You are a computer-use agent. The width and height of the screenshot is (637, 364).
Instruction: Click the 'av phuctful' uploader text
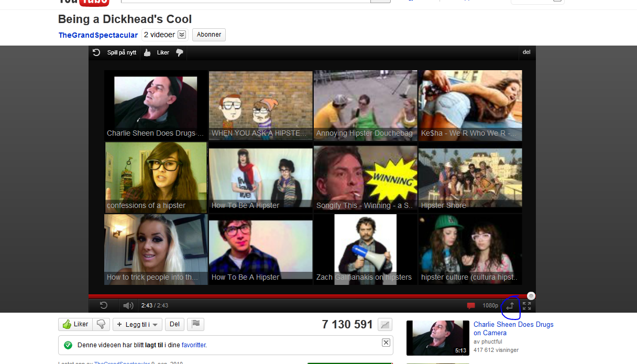488,341
